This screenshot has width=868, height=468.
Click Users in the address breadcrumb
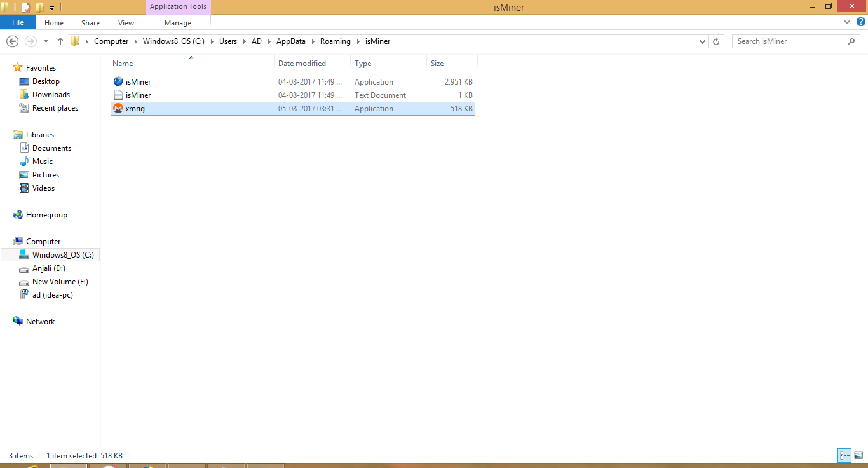coord(228,41)
